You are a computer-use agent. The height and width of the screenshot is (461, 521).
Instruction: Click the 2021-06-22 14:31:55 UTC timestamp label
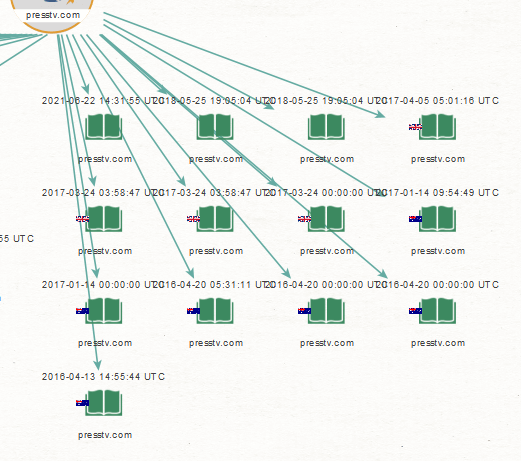(103, 100)
